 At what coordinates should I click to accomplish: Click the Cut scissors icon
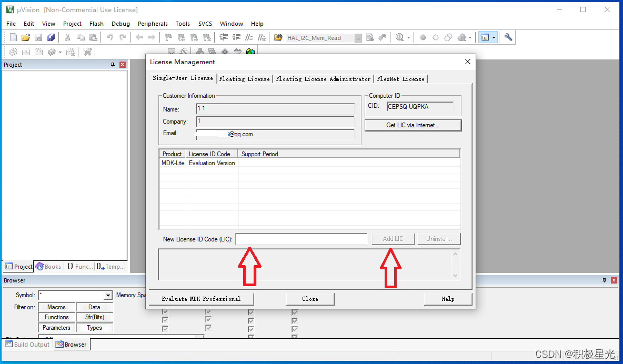coord(67,37)
